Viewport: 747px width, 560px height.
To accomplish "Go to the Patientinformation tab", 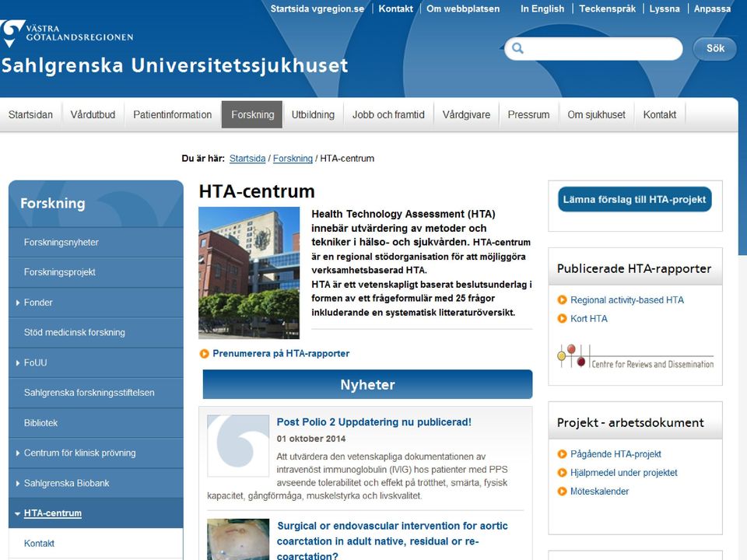I will 173,115.
